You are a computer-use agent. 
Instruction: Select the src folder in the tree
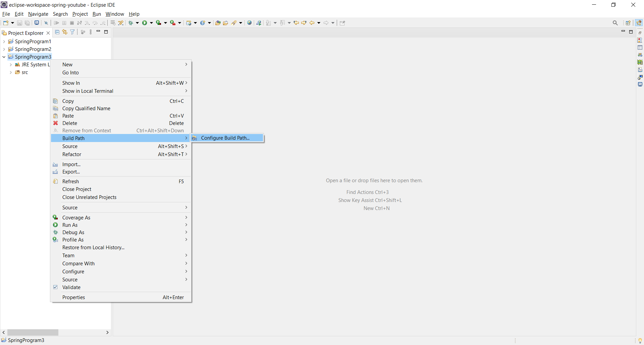(21, 72)
